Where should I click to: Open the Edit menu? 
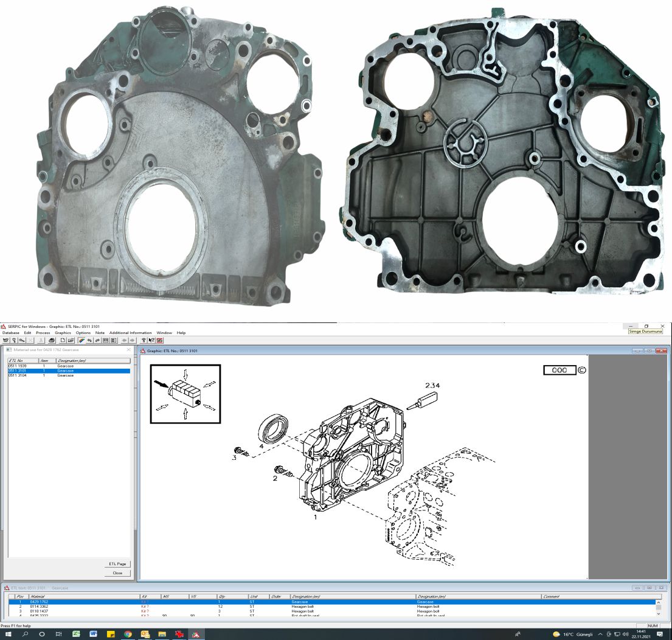click(x=27, y=333)
